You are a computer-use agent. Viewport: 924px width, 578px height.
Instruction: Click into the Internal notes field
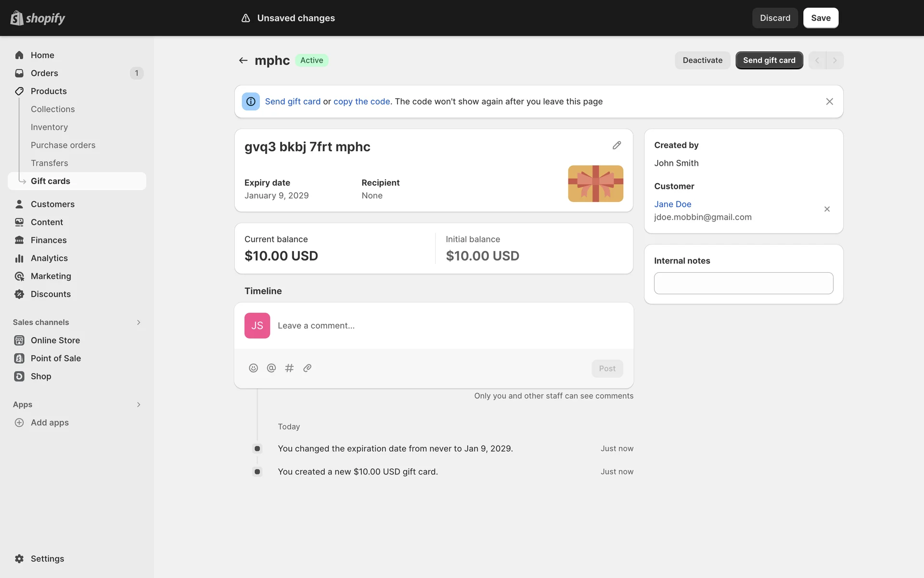pos(743,283)
